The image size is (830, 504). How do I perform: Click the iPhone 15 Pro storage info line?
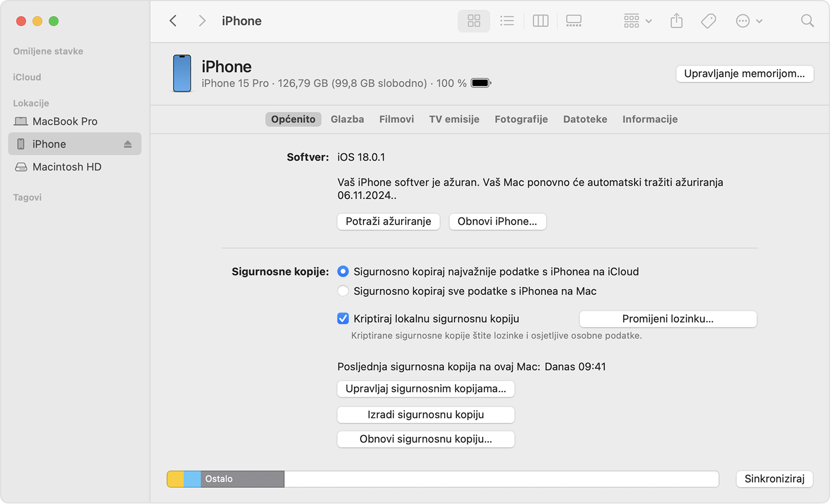[334, 83]
